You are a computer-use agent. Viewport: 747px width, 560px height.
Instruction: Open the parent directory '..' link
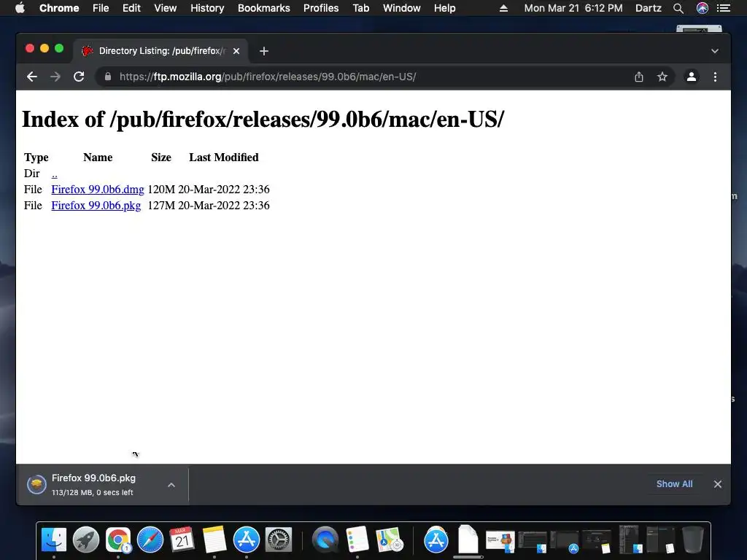54,174
